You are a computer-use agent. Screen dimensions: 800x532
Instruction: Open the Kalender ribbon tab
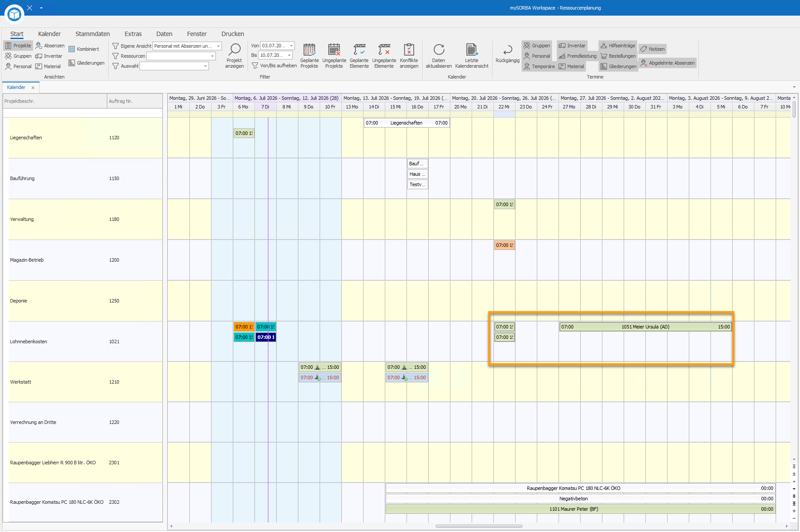click(x=50, y=34)
